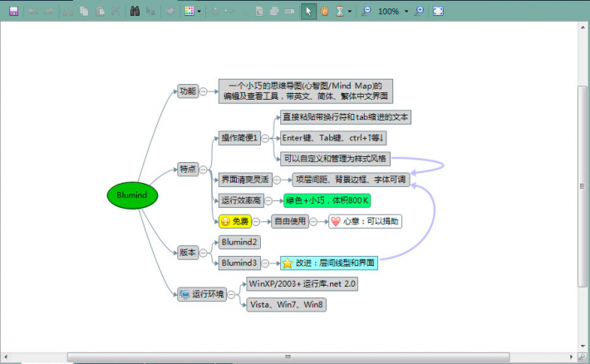
Task: Click the Replace text icon
Action: tap(150, 12)
